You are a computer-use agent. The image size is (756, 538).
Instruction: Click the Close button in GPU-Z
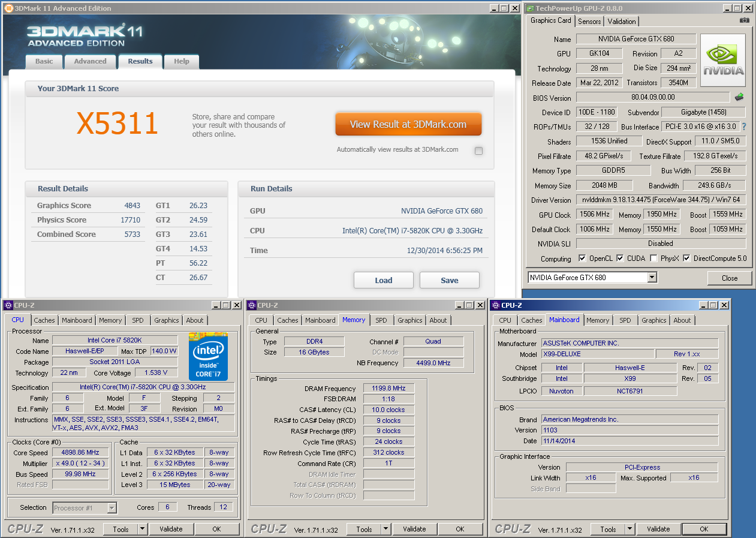point(730,278)
